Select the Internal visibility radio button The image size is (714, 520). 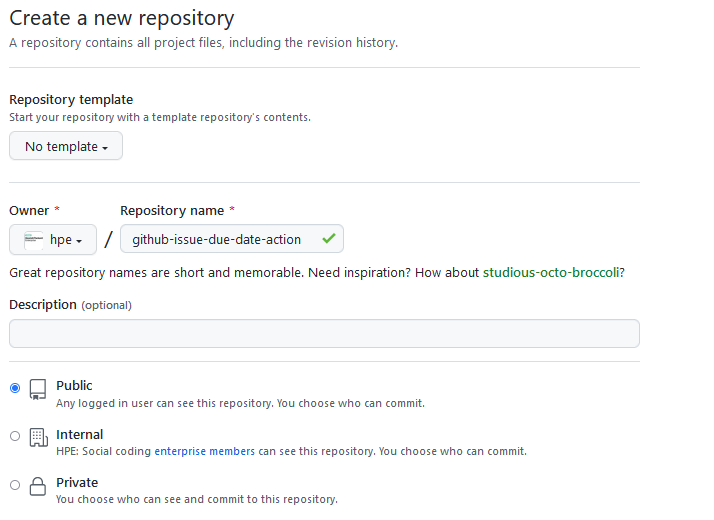(15, 436)
